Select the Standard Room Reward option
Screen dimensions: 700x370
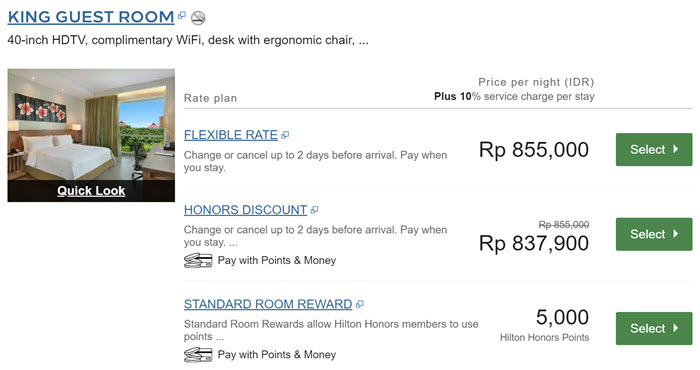(x=654, y=328)
